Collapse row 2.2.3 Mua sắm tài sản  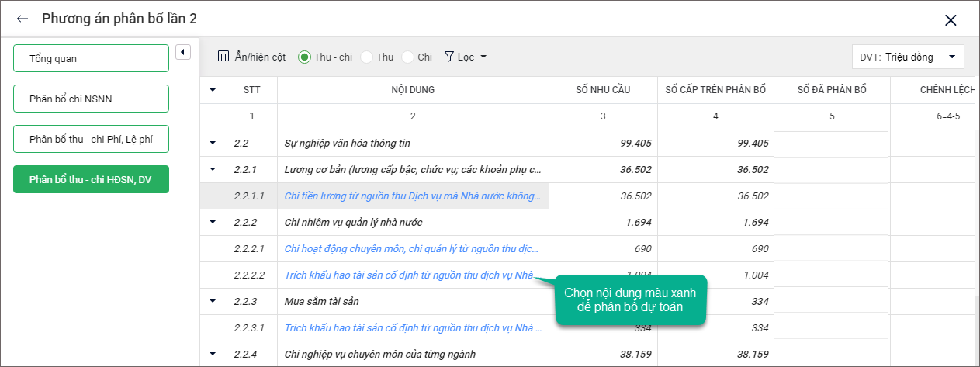tap(213, 301)
